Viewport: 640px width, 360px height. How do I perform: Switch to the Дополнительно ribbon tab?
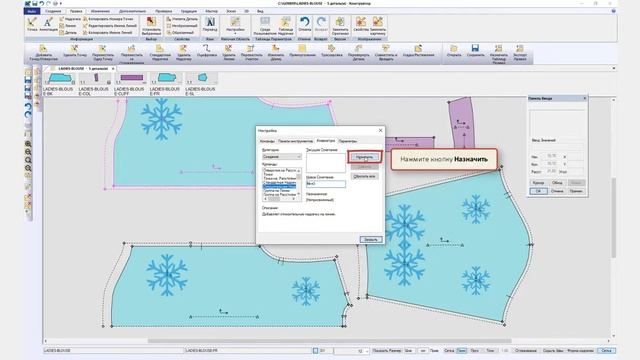click(x=132, y=11)
